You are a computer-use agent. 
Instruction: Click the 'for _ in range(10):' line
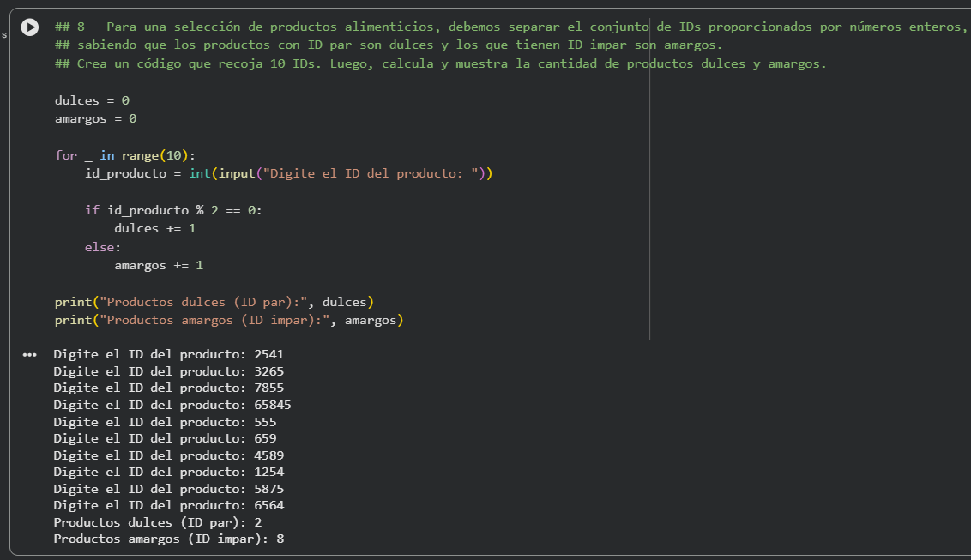125,155
